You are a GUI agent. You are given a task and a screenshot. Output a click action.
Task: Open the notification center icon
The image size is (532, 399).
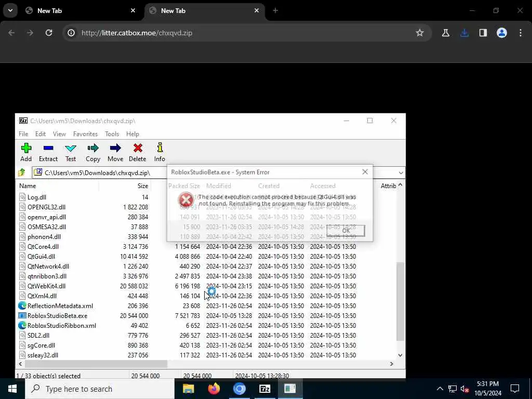(x=515, y=389)
